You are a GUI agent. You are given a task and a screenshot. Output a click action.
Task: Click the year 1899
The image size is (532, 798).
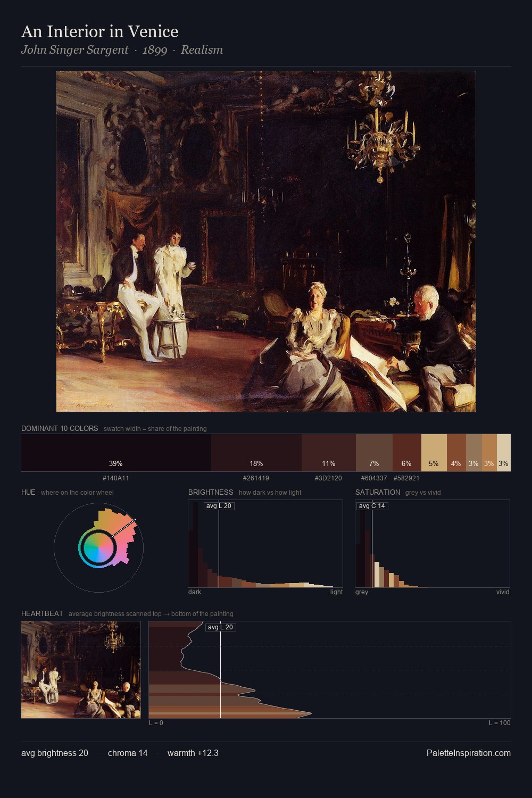coord(155,50)
